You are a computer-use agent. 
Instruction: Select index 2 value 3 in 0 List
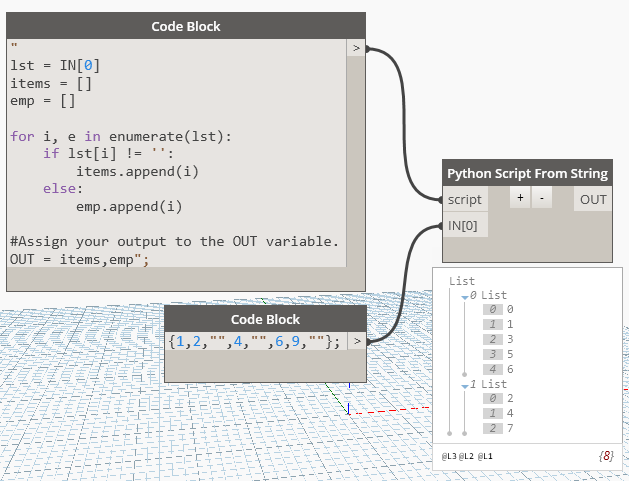tap(498, 339)
